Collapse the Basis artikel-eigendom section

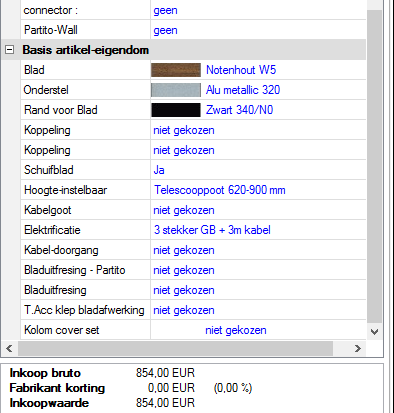point(10,50)
